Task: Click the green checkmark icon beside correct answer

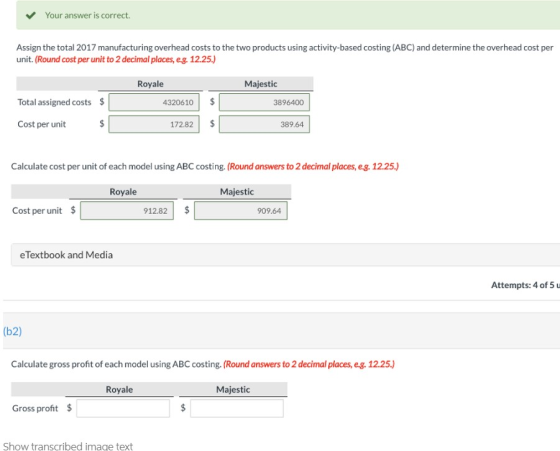Action: [31, 15]
